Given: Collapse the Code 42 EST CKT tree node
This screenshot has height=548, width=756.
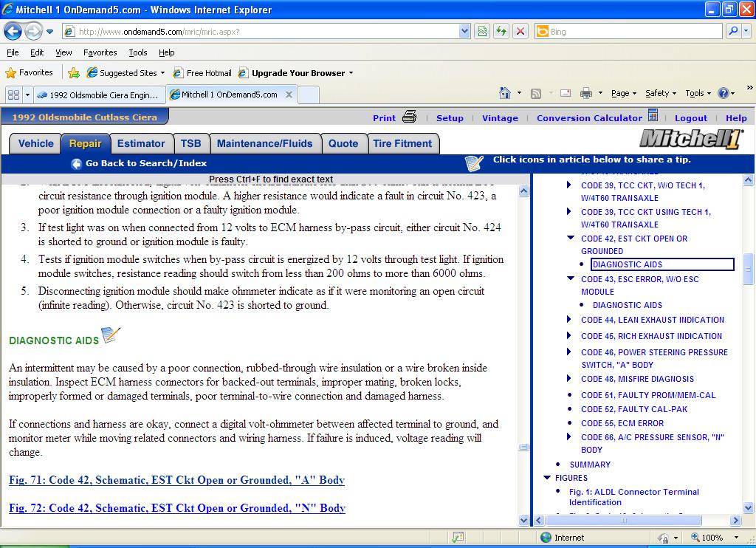Looking at the screenshot, I should click(569, 239).
